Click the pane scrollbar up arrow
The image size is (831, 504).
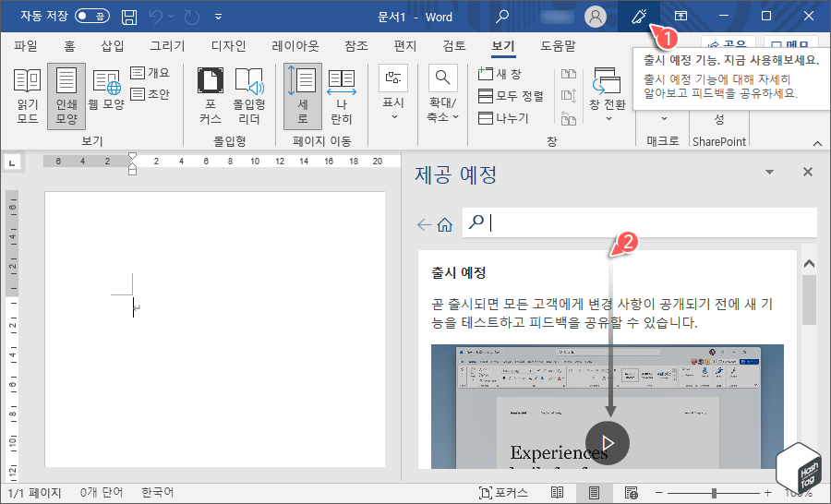coord(809,263)
